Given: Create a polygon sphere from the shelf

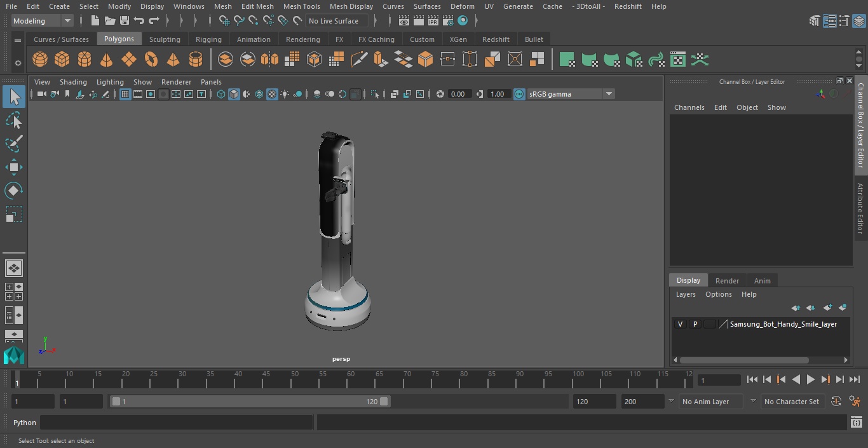Looking at the screenshot, I should point(40,60).
